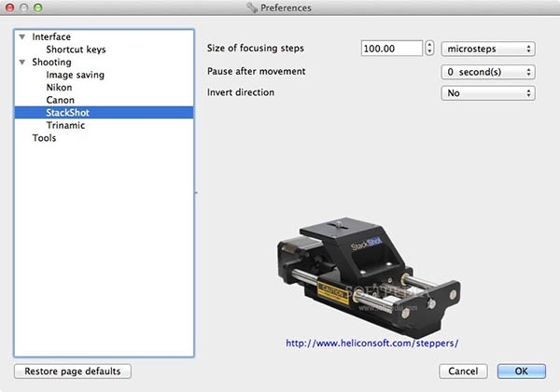Viewport: 560px width, 392px height.
Task: Open the Trinamic settings page
Action: (65, 125)
